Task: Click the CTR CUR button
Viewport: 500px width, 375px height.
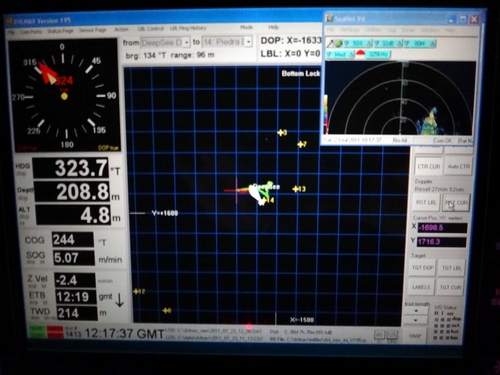Action: (x=429, y=166)
